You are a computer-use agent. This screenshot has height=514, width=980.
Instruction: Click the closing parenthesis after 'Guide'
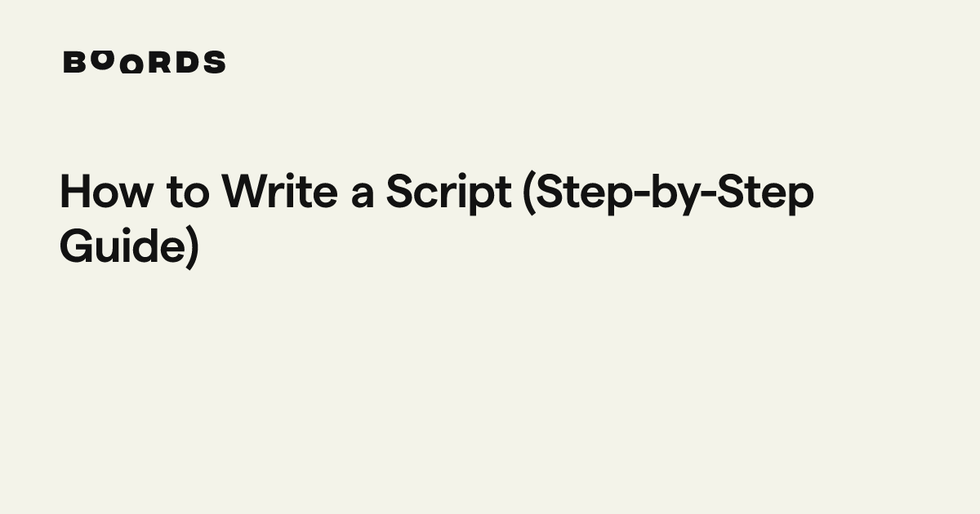coord(193,246)
